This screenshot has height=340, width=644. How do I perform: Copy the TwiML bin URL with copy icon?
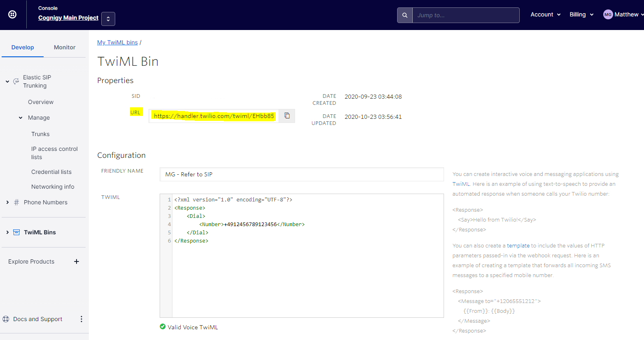pos(287,116)
